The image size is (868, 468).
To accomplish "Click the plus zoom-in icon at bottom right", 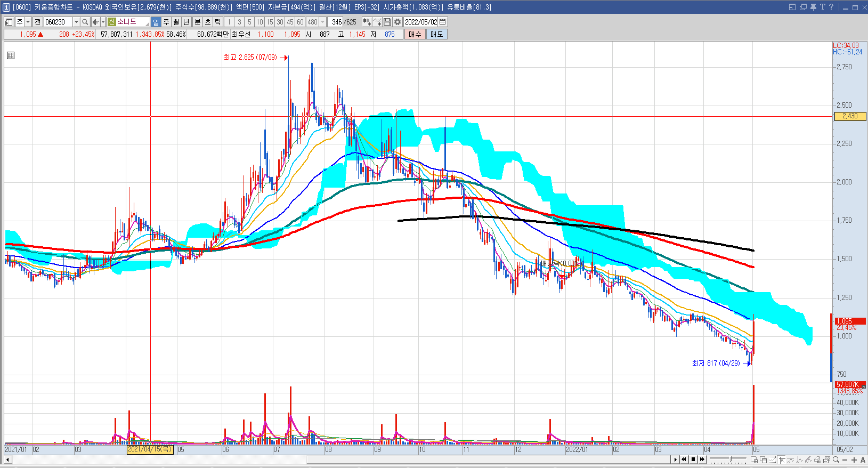I will point(854,459).
